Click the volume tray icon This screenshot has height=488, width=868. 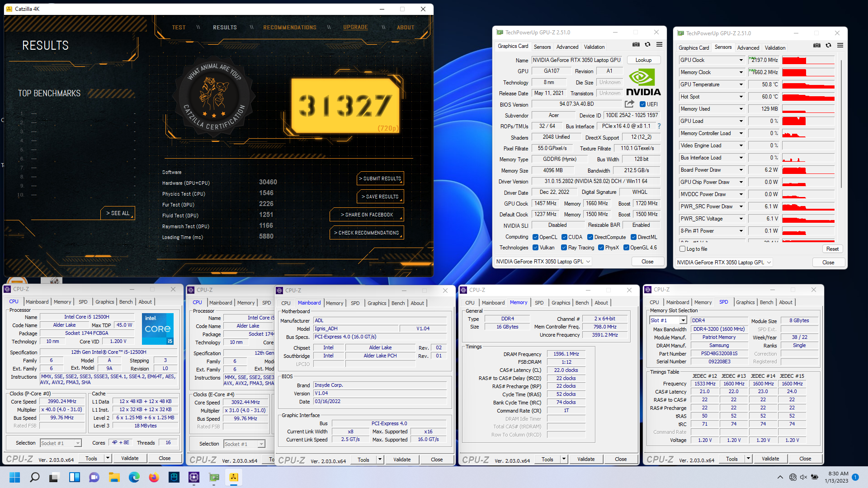tap(803, 477)
